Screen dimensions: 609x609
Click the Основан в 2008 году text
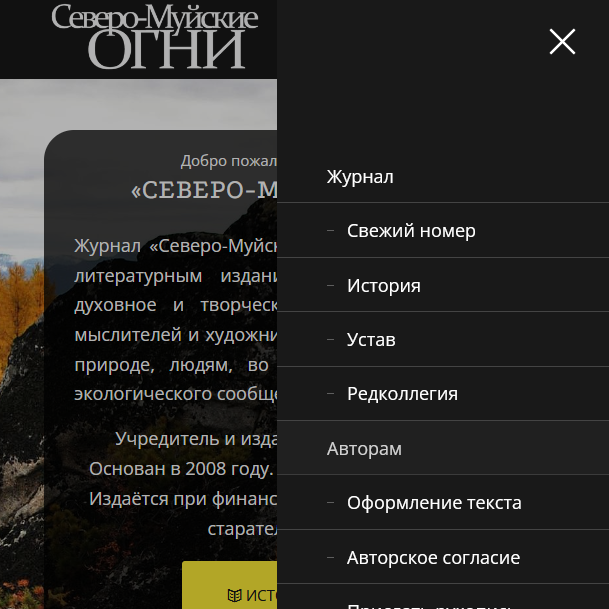pyautogui.click(x=181, y=469)
